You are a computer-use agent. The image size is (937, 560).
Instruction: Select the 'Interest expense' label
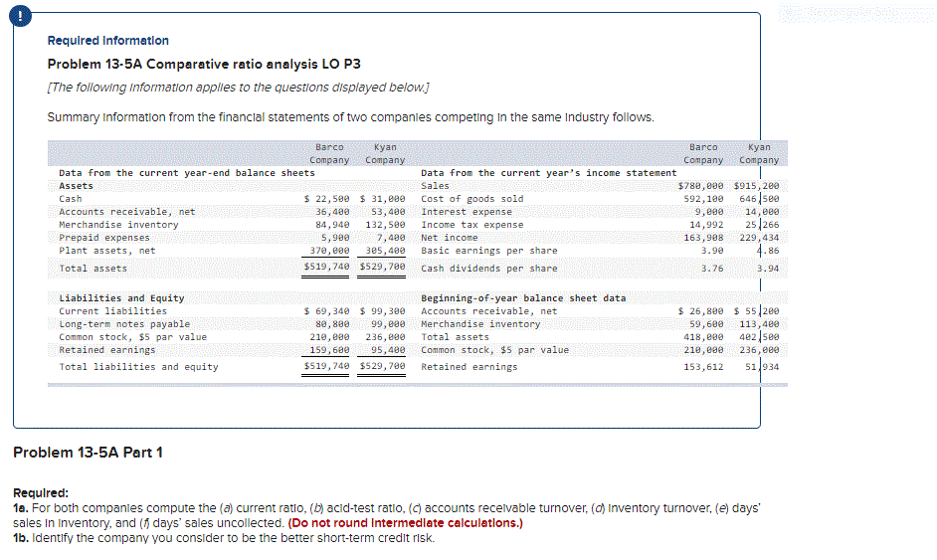click(x=467, y=212)
